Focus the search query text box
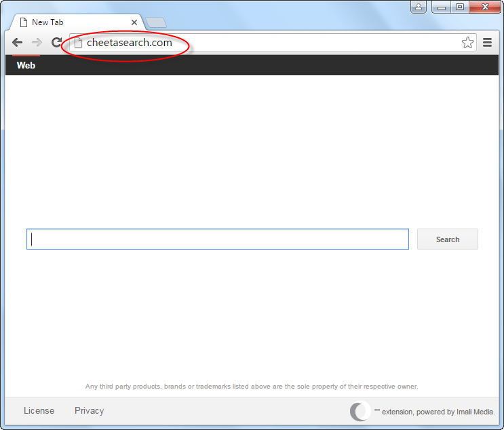Screen dimensions: 504x430 (x=218, y=239)
